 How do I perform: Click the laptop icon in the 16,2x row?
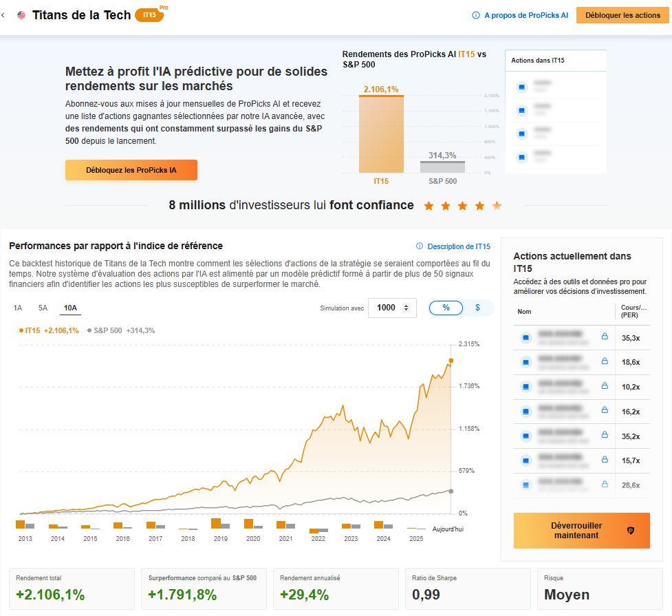pyautogui.click(x=525, y=412)
